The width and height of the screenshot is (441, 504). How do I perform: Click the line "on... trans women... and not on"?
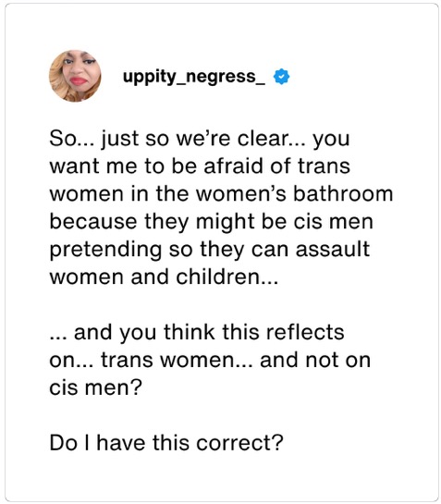210,360
